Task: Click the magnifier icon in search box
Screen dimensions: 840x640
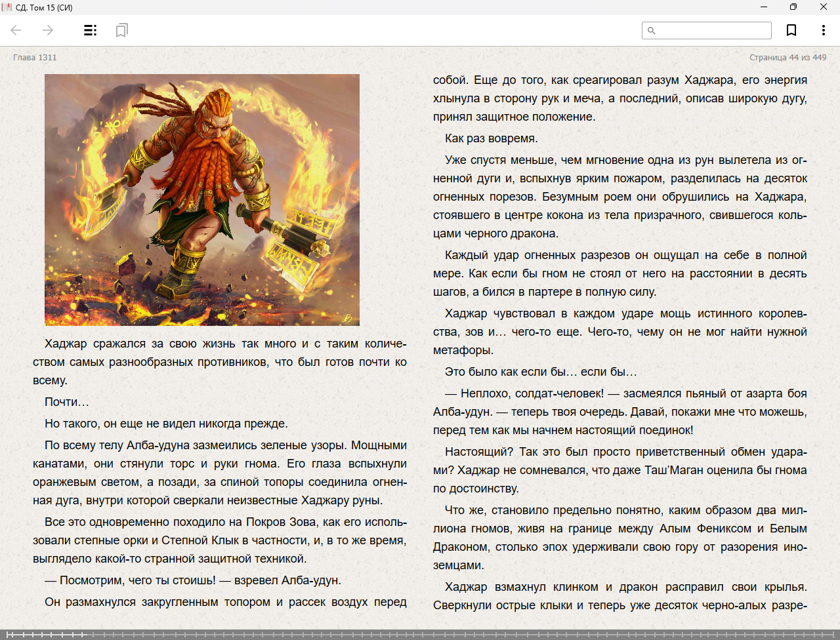Action: 652,30
